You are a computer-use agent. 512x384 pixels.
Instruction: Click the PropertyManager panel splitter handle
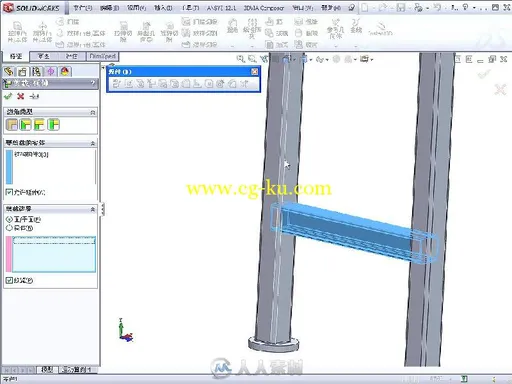[x=103, y=209]
